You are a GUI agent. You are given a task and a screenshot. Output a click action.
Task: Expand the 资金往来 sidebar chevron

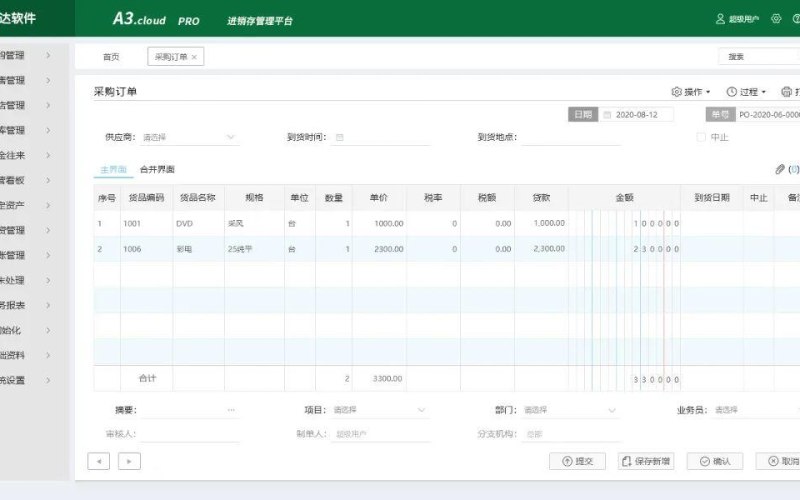(48, 155)
